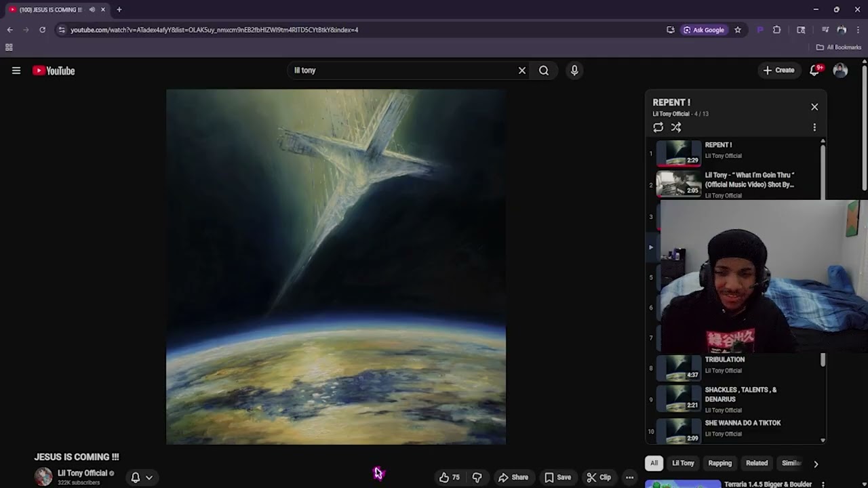Open the Chrome profile avatar
This screenshot has height=488, width=868.
[842, 30]
